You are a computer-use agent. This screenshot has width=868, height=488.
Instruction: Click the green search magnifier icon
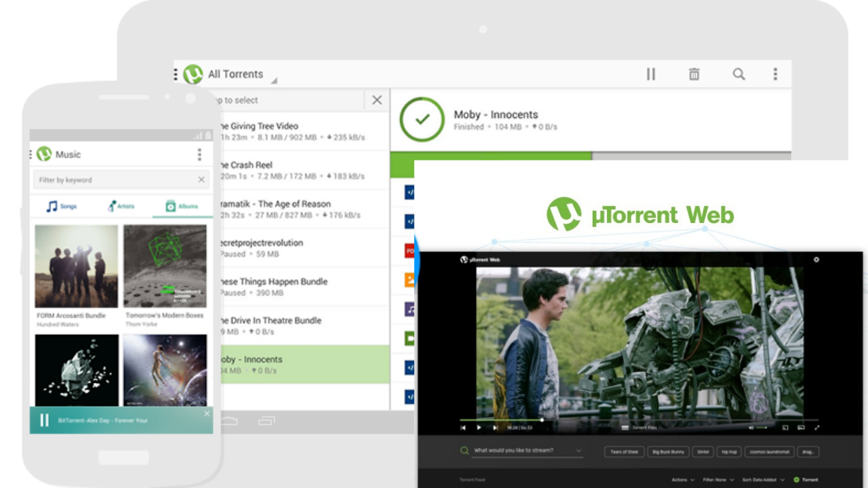coord(465,451)
